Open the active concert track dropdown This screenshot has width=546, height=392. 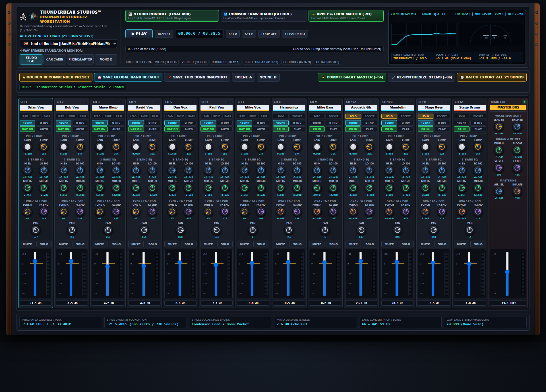coord(69,43)
